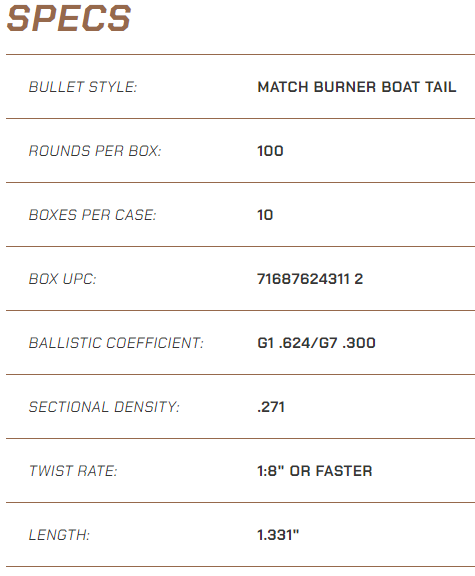Click the G1 .624/G7 .300 value
Image resolution: width=475 pixels, height=576 pixels.
(316, 343)
